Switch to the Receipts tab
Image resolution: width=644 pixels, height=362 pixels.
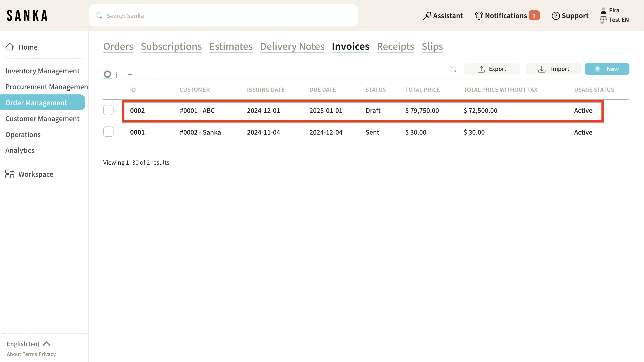(395, 47)
